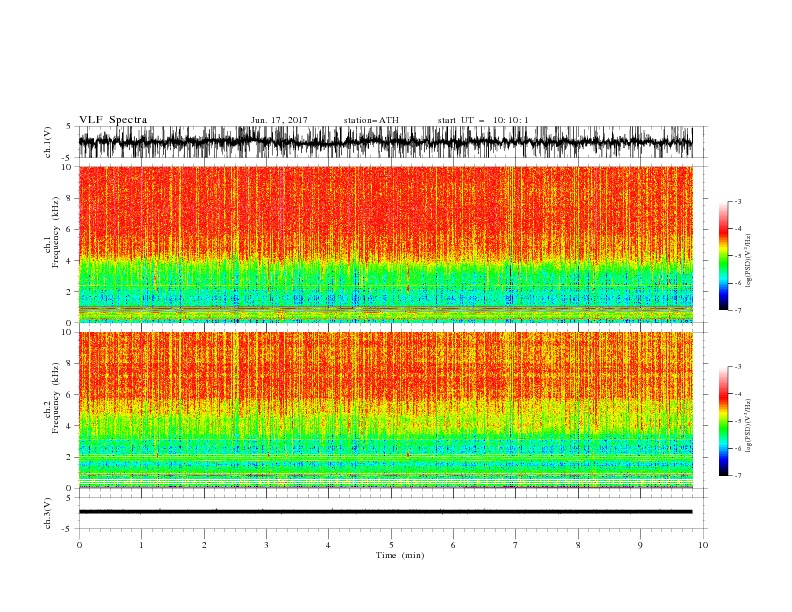Click the "-5" label on ch.1 colorbar
Screen dimensions: 792x612
pyautogui.click(x=738, y=256)
